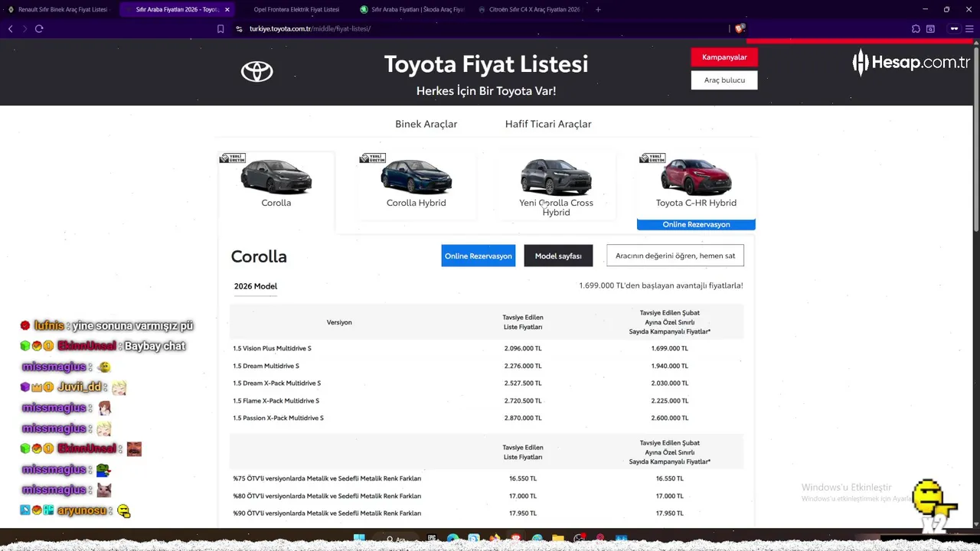Select the Hafif Ticari Araçlar category
The height and width of the screenshot is (551, 980).
548,124
